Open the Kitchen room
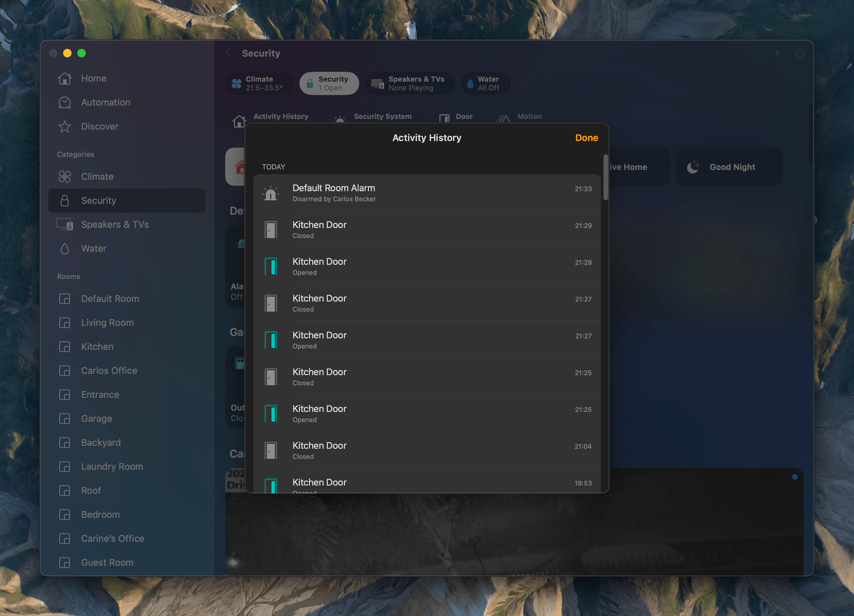Screen dimensions: 854x616 tap(97, 347)
